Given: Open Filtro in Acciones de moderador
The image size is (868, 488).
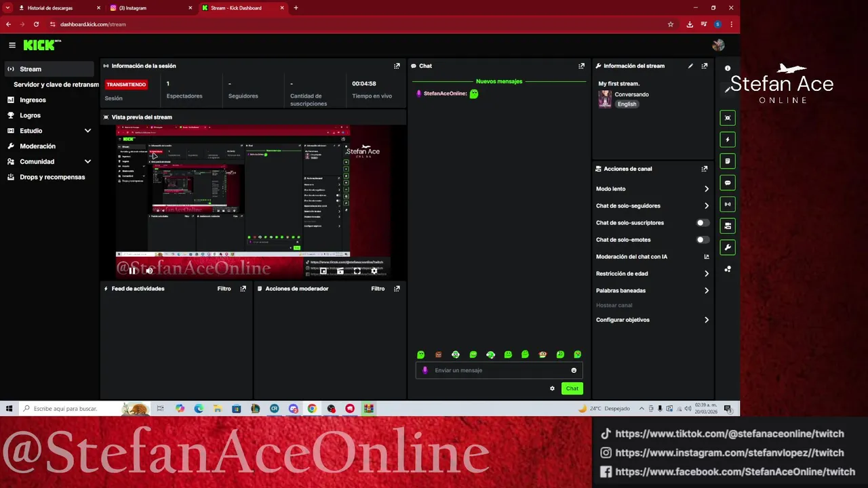Looking at the screenshot, I should 378,289.
